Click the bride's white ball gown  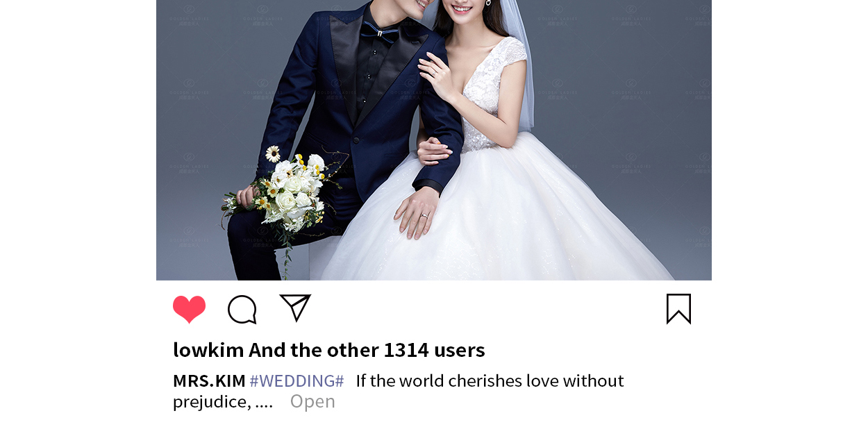[x=500, y=215]
